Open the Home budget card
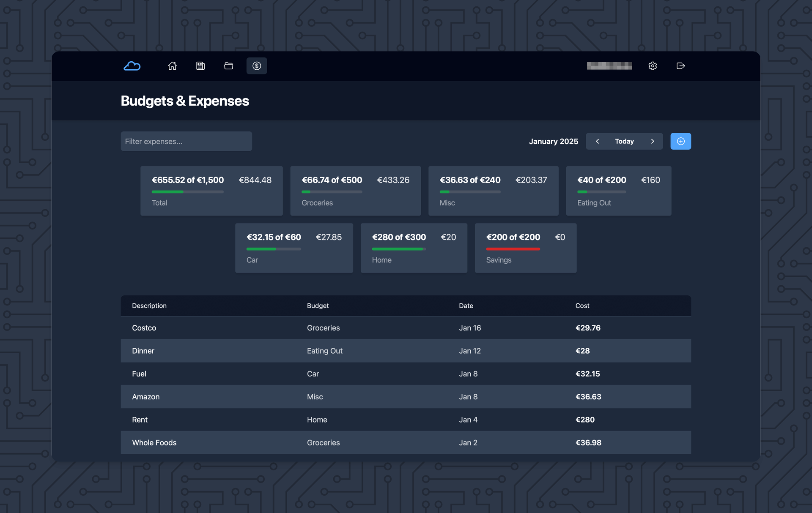This screenshot has width=812, height=513. tap(414, 248)
